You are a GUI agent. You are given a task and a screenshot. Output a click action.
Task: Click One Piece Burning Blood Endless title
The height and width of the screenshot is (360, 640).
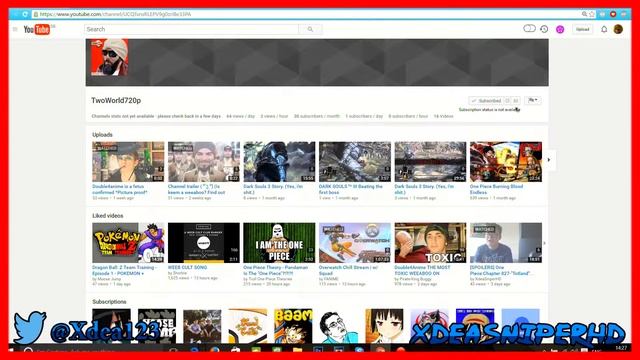coord(496,189)
